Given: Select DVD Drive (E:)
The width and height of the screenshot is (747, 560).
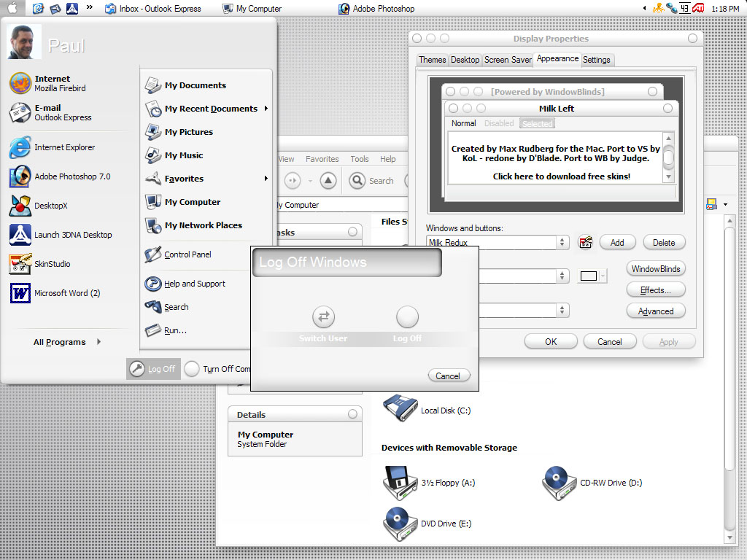Looking at the screenshot, I should coord(427,524).
